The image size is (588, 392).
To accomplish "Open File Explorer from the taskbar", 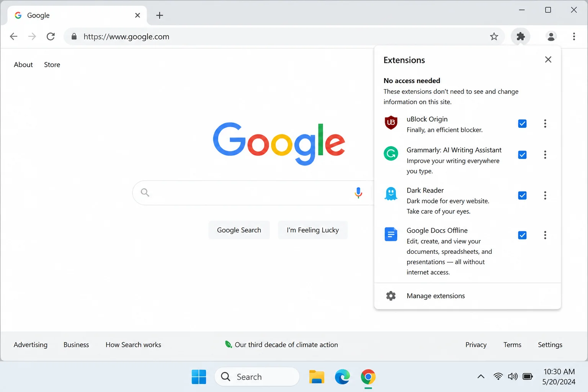I will 317,377.
